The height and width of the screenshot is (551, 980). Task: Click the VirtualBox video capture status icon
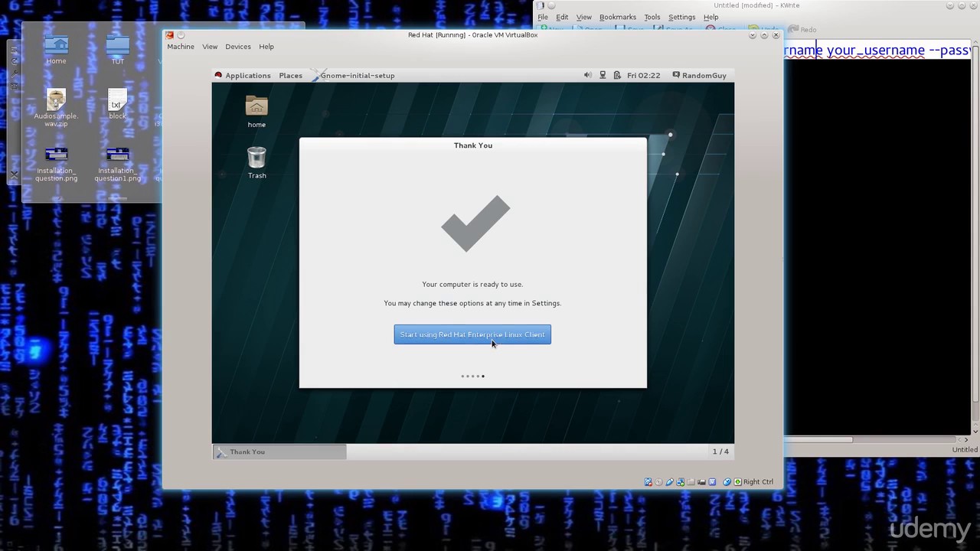701,482
